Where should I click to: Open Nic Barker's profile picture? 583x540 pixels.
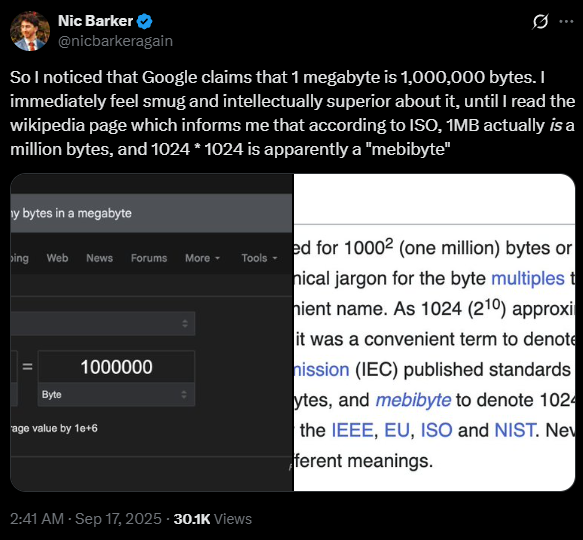(x=30, y=31)
